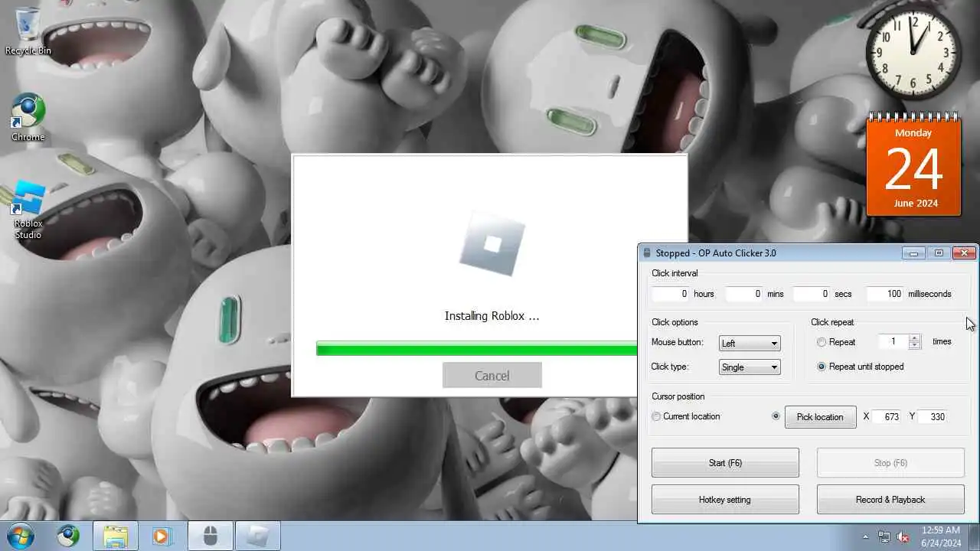Focus the milliseconds interval field
Image resolution: width=980 pixels, height=551 pixels.
(884, 294)
